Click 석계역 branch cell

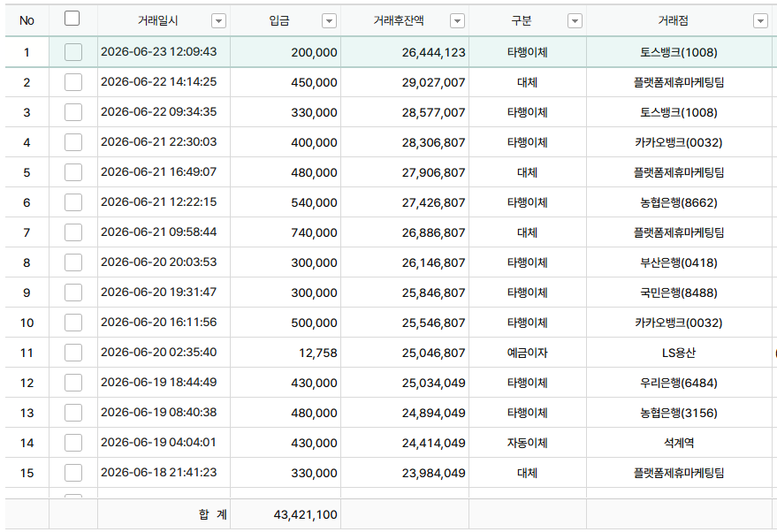678,443
